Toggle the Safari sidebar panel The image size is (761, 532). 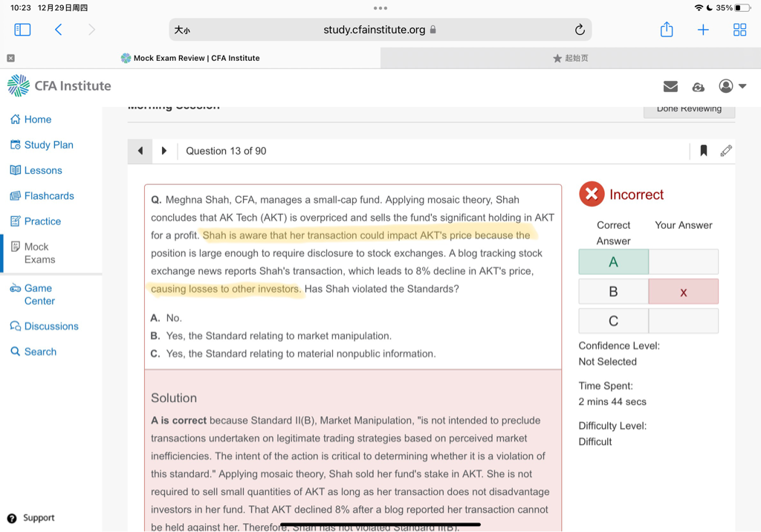(x=22, y=30)
